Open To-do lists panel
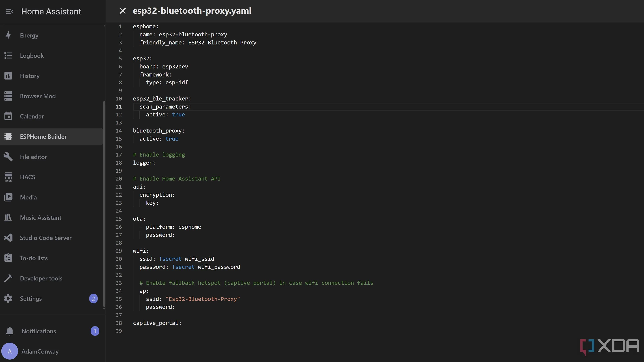Viewport: 644px width, 362px height. point(51,258)
